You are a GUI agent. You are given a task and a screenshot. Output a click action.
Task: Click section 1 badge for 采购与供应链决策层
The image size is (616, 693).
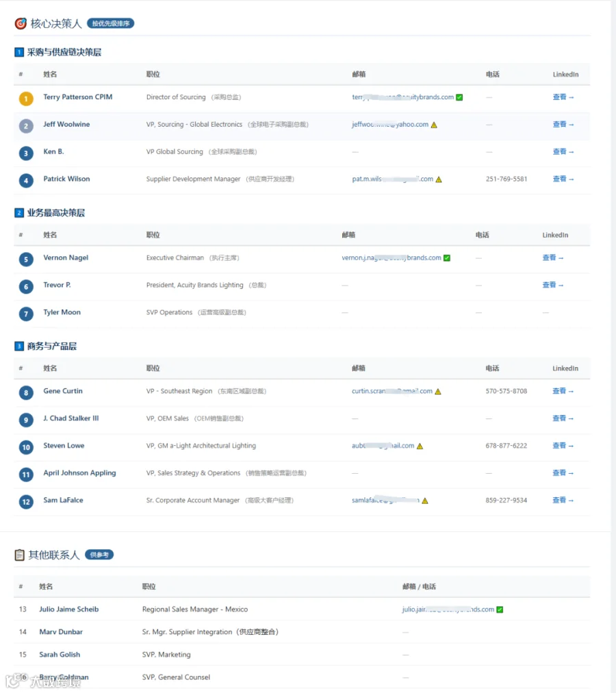(19, 52)
